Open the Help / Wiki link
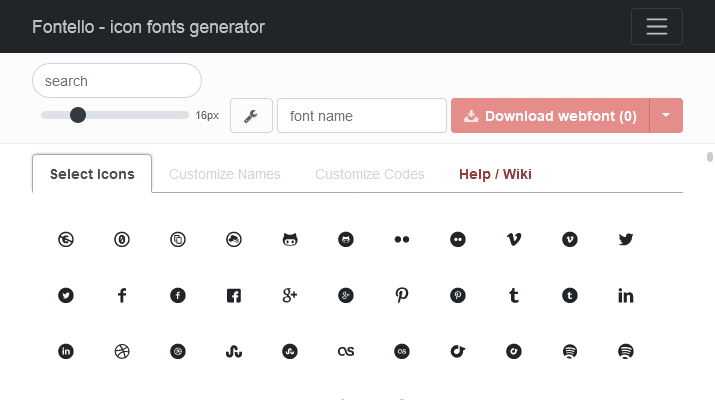 click(x=495, y=174)
